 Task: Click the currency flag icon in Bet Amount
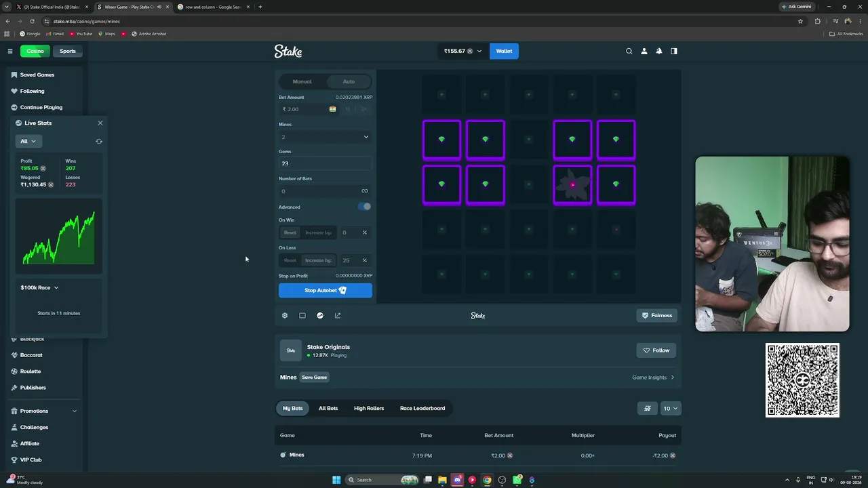point(332,109)
